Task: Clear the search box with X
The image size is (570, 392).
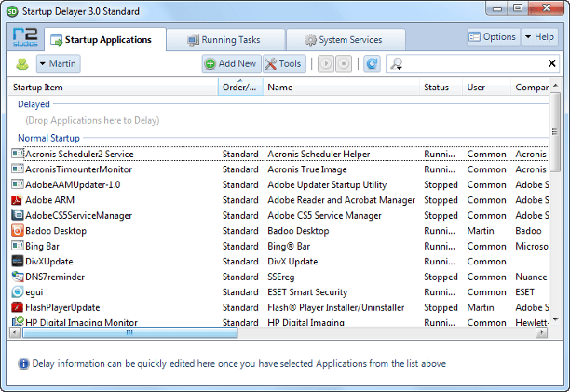Action: (551, 63)
